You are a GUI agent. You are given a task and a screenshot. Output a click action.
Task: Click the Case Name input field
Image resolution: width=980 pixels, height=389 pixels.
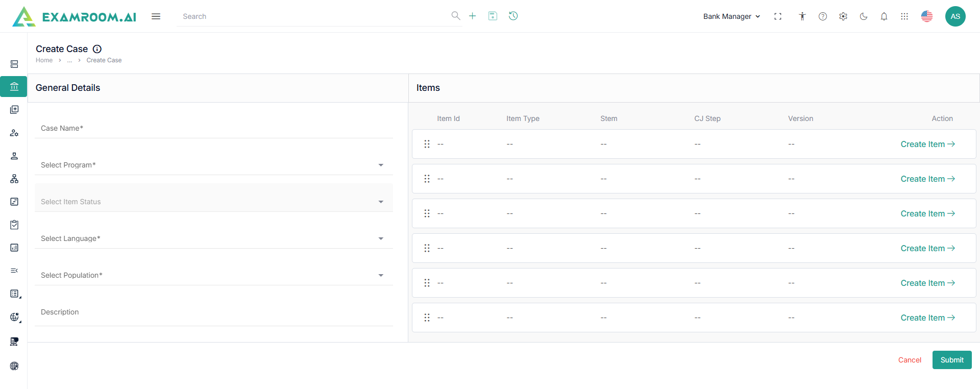pos(213,128)
